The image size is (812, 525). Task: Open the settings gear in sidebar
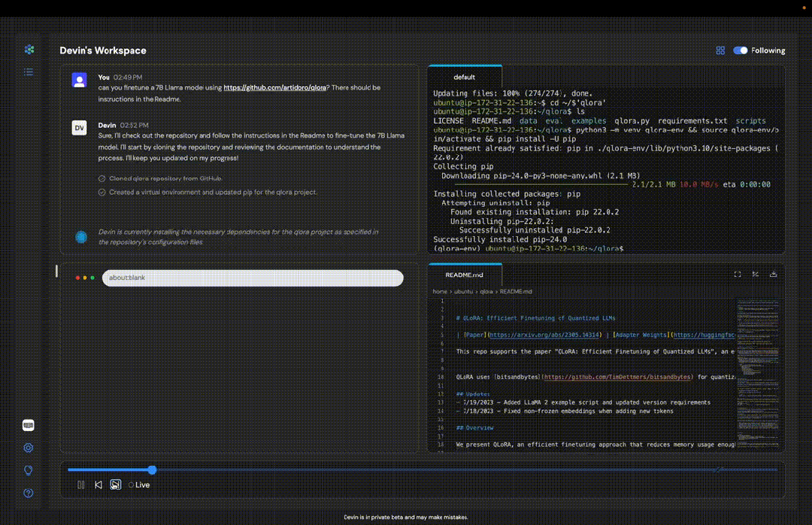[x=29, y=448]
